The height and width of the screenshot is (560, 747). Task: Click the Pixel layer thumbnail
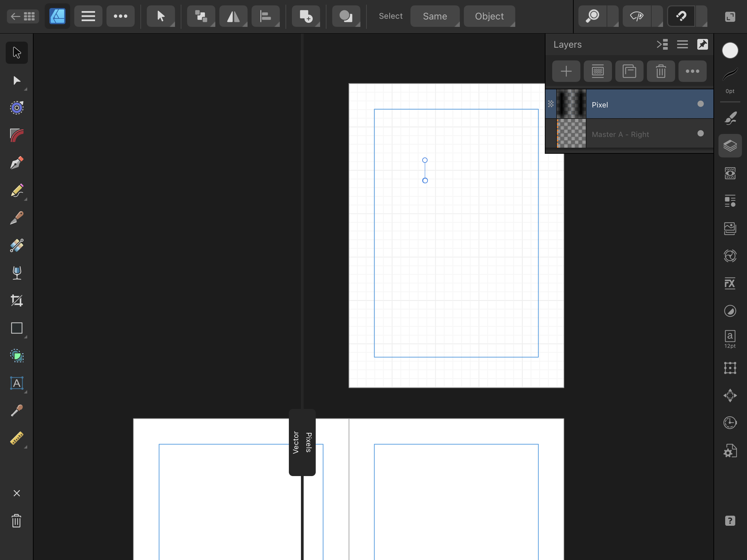click(571, 104)
